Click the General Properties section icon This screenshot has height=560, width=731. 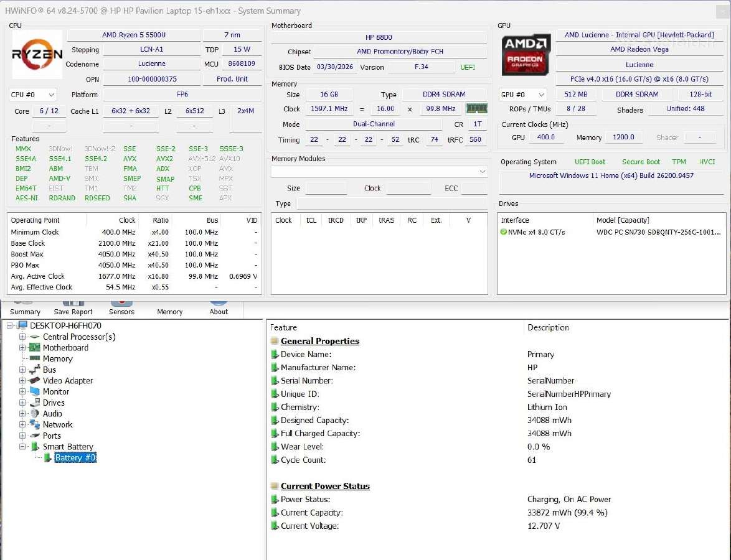click(275, 340)
